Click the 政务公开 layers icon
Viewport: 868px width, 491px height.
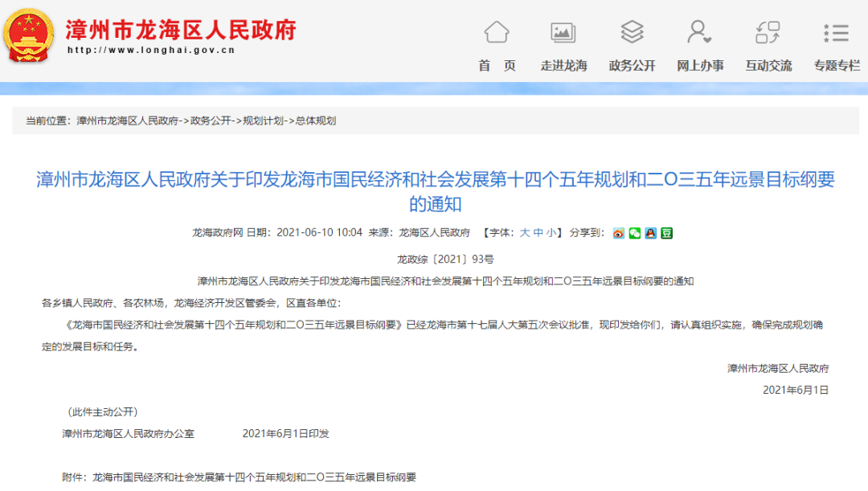(x=632, y=33)
